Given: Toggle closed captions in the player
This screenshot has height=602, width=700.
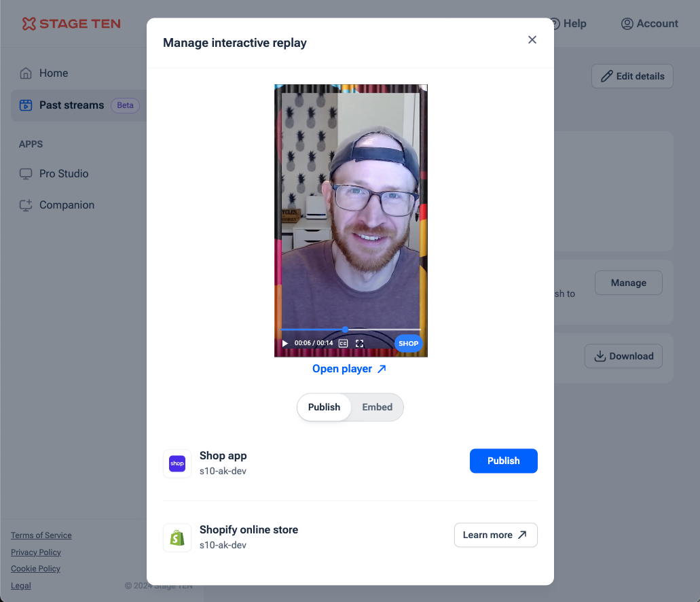Looking at the screenshot, I should pyautogui.click(x=343, y=343).
